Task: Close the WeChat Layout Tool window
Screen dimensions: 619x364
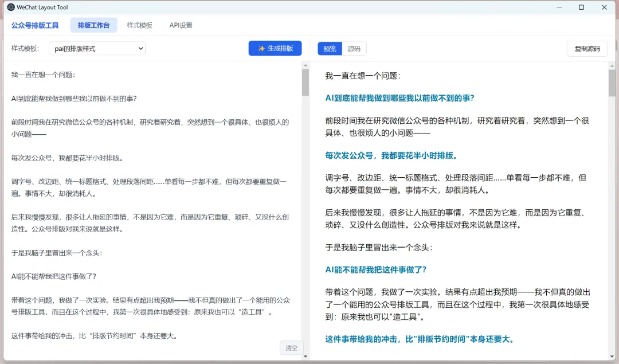Action: click(x=604, y=7)
